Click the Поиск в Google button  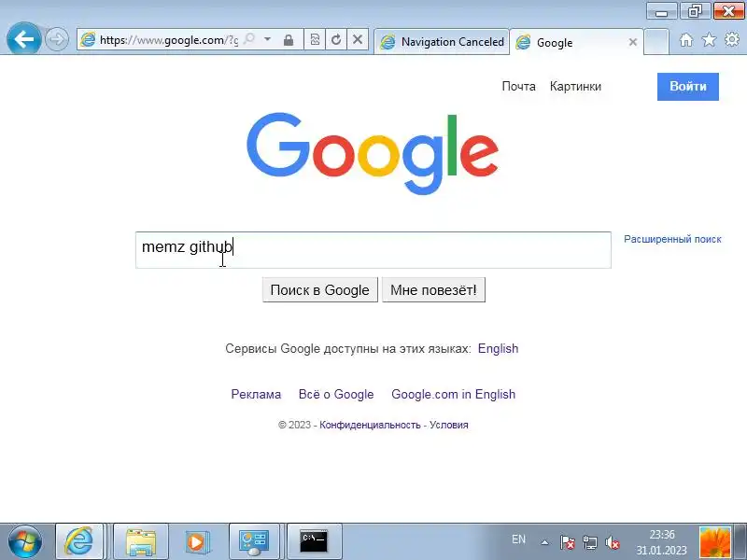tap(319, 290)
